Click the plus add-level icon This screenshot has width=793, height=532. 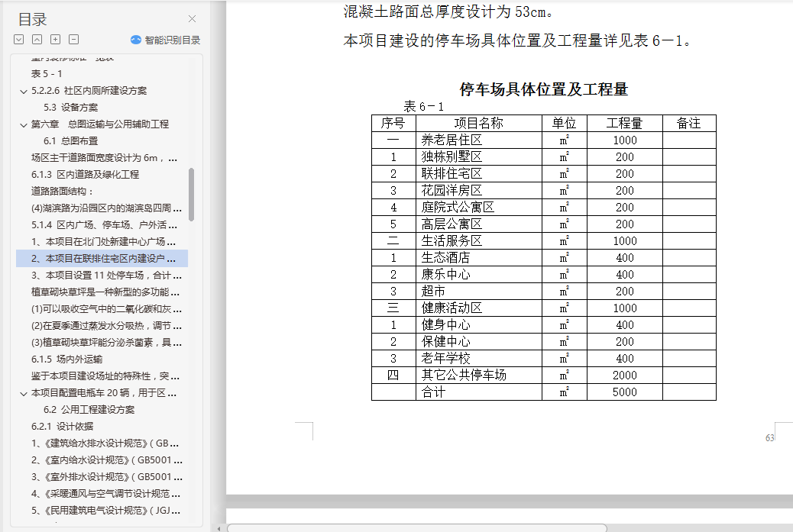[56, 40]
